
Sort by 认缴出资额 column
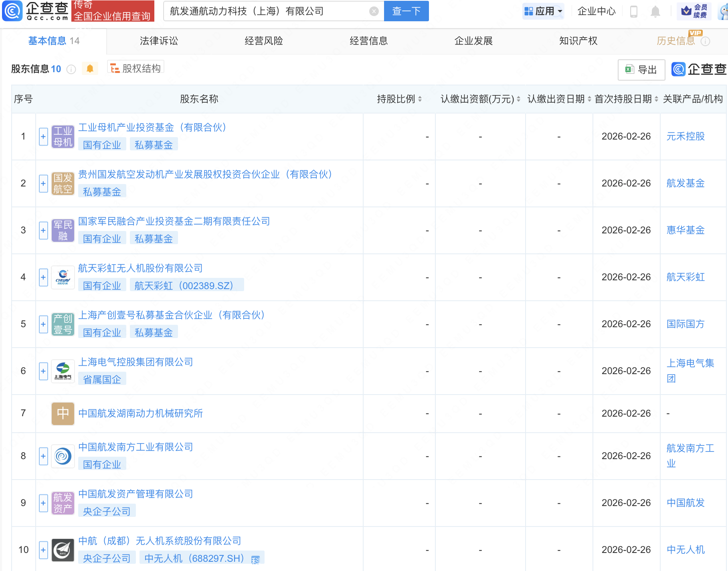click(518, 99)
